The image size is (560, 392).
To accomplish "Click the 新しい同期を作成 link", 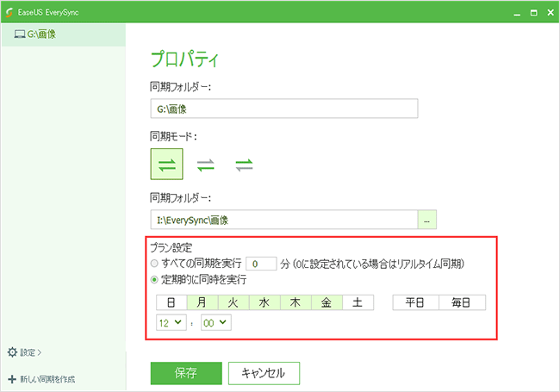I will click(x=47, y=379).
